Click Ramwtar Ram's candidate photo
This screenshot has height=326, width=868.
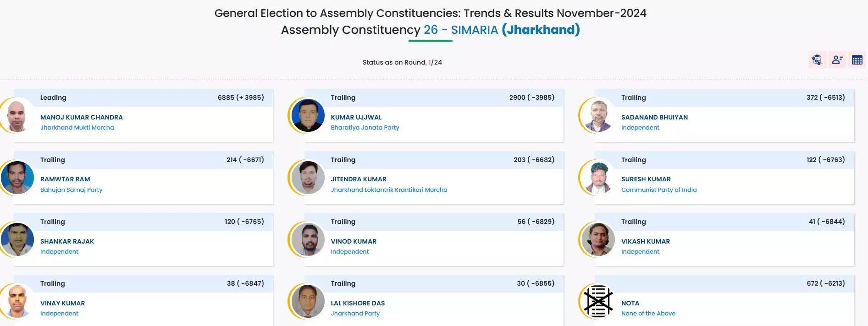pyautogui.click(x=17, y=178)
